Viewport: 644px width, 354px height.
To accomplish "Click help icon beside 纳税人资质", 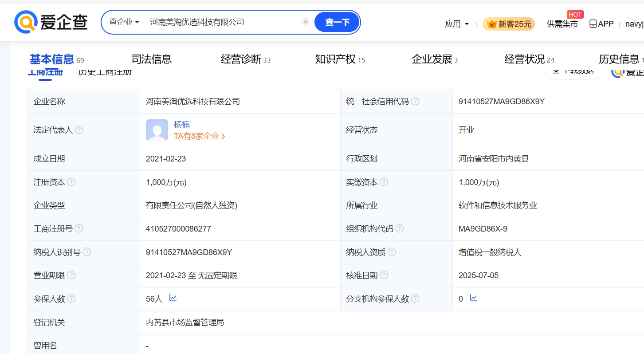I will tap(392, 252).
